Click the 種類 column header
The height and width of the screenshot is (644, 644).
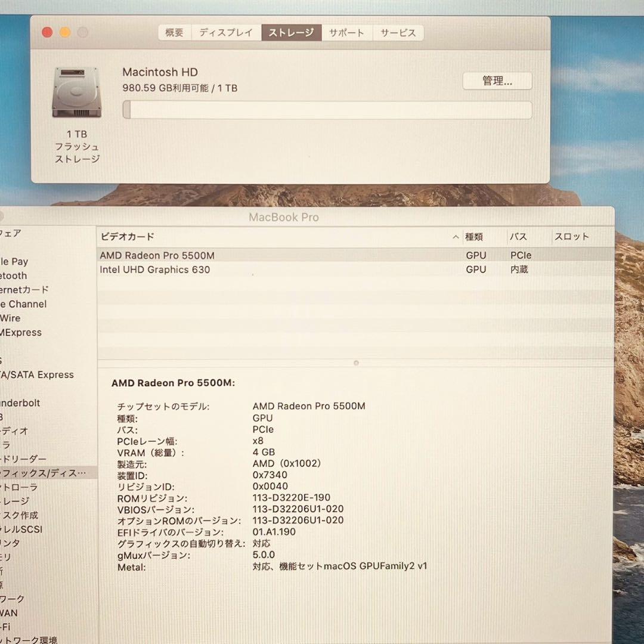pos(474,237)
